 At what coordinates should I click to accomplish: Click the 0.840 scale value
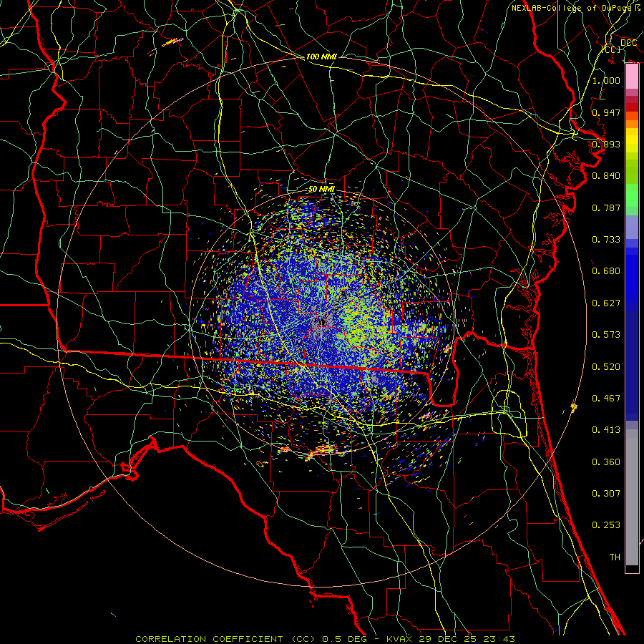pos(606,176)
